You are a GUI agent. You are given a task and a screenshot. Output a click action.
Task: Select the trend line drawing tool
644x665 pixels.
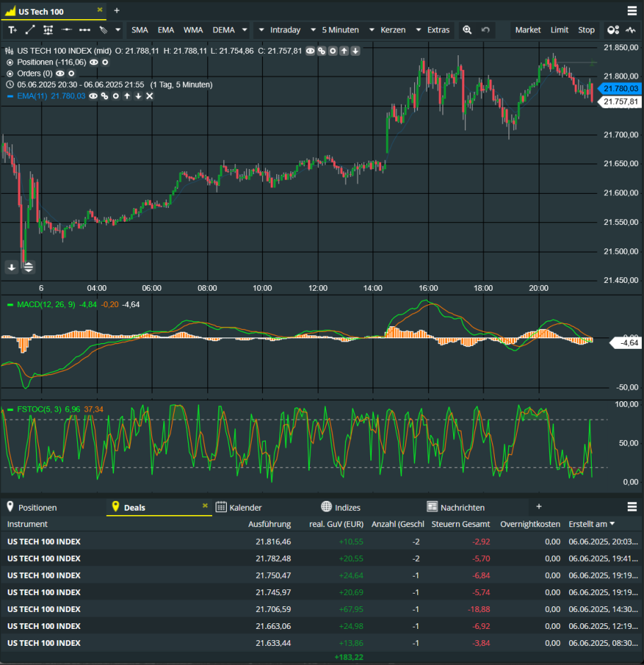[30, 30]
